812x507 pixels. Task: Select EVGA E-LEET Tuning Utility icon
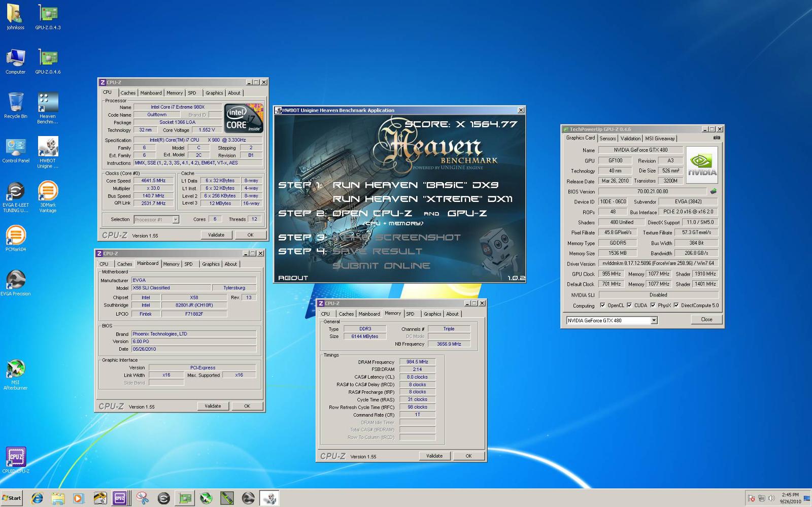16,197
